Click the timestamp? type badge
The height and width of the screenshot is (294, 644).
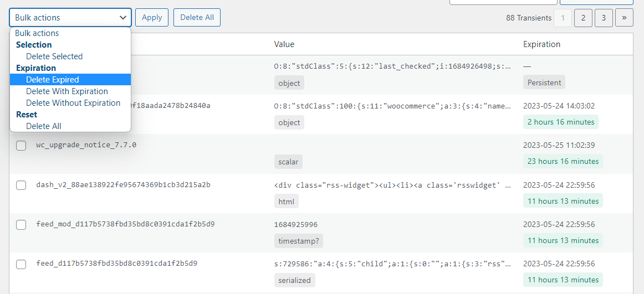click(x=299, y=241)
